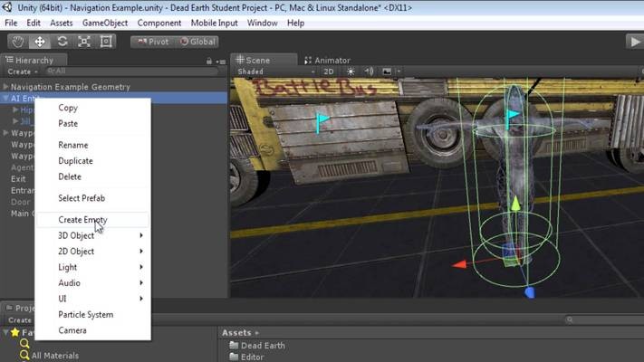644x362 pixels.
Task: Toggle Pivot/Center handle position
Action: coord(151,42)
